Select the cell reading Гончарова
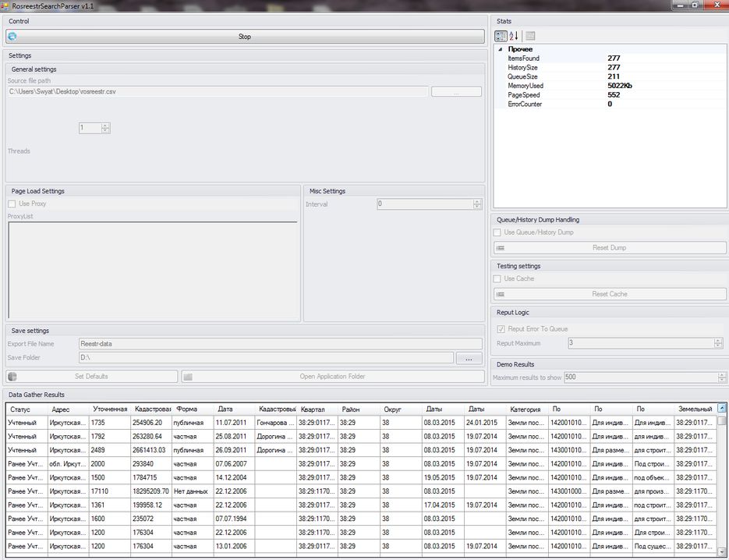 276,423
